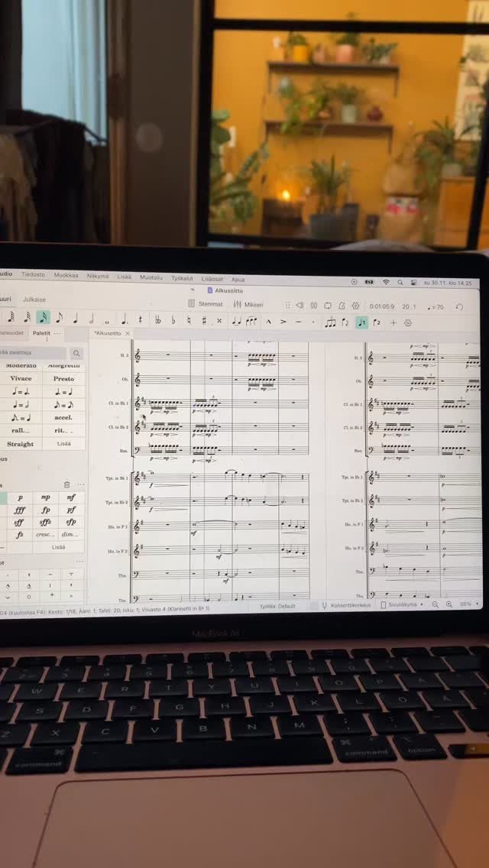Switch to the Julkaise tab
Image resolution: width=489 pixels, height=868 pixels.
point(34,299)
